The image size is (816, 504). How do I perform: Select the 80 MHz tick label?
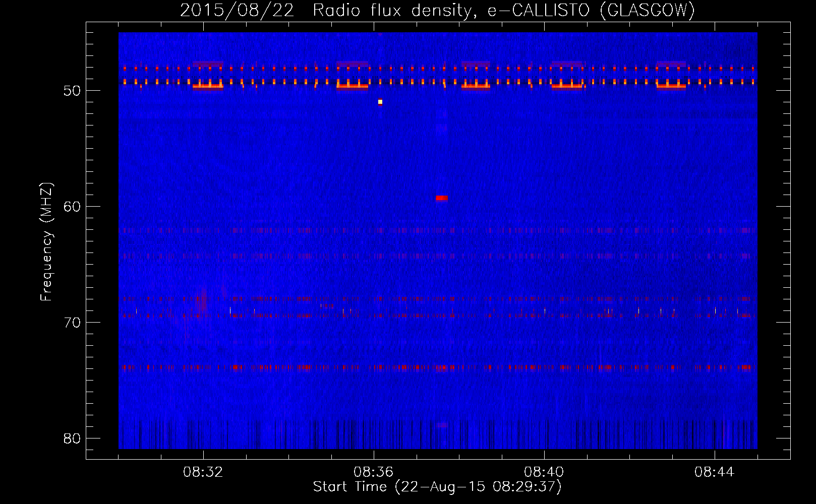click(x=72, y=438)
